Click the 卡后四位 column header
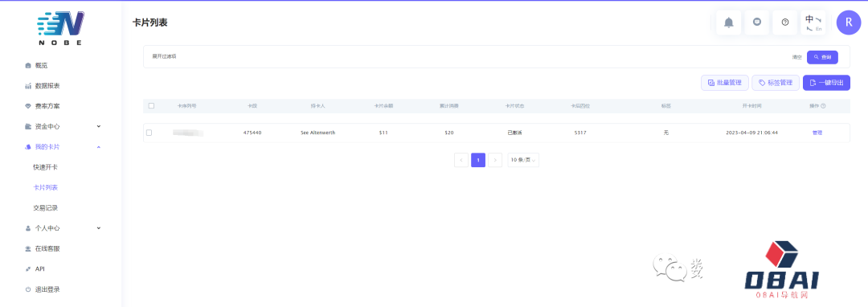Screen dimensions: 868x307 (x=580, y=105)
